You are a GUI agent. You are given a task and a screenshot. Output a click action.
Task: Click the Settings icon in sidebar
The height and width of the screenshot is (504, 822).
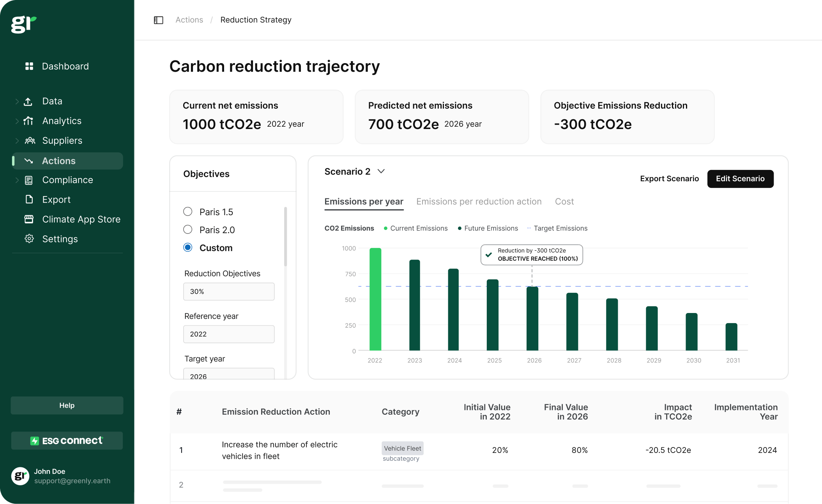pyautogui.click(x=29, y=239)
